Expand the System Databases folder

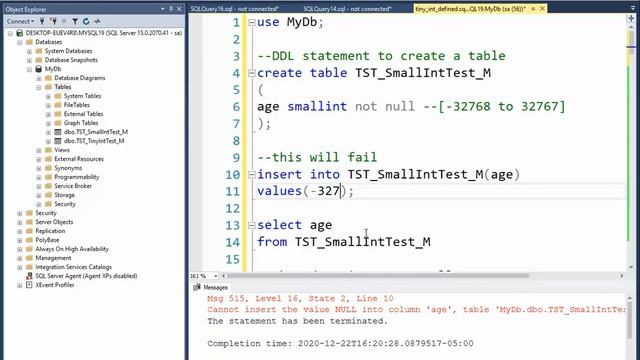point(29,51)
